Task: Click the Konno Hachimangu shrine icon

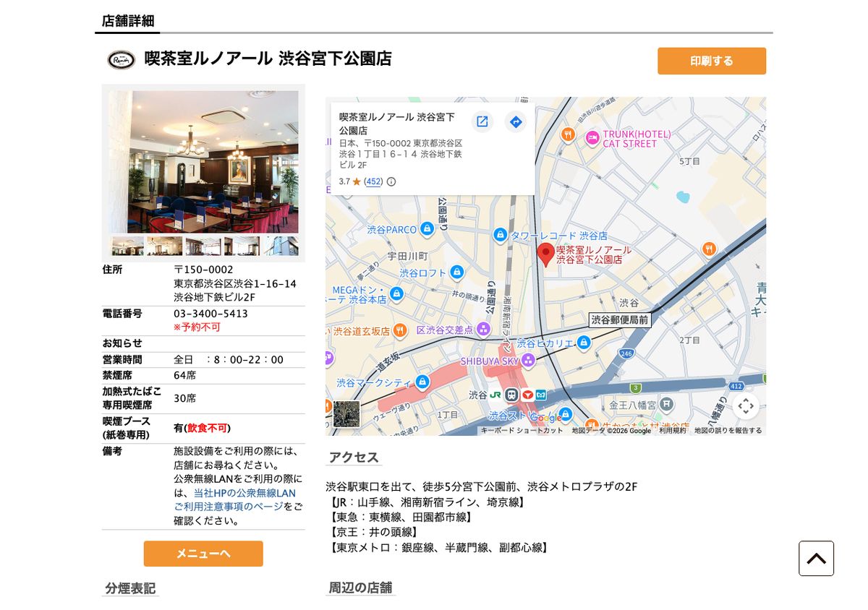Action: 667,405
